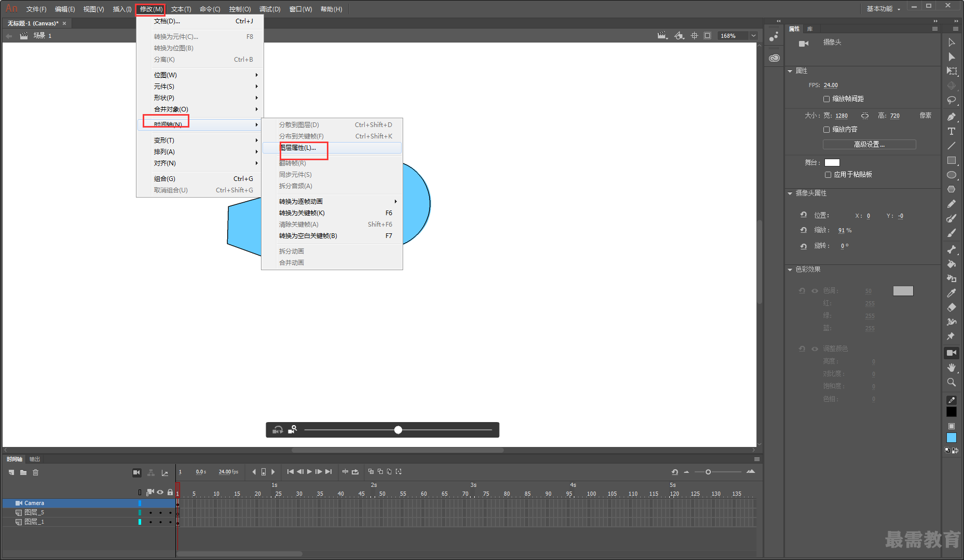
Task: Expand the 转换为逐帧动画 submenu
Action: [x=332, y=202]
